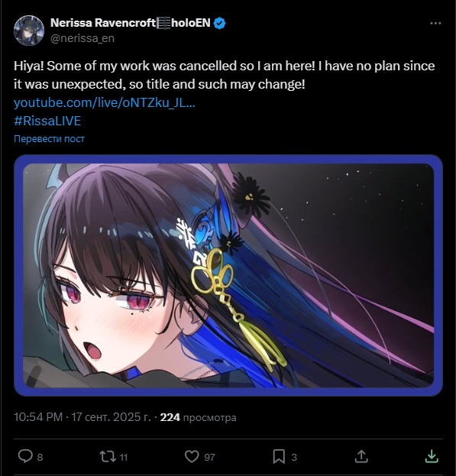
Task: Click the green download icon
Action: [432, 456]
